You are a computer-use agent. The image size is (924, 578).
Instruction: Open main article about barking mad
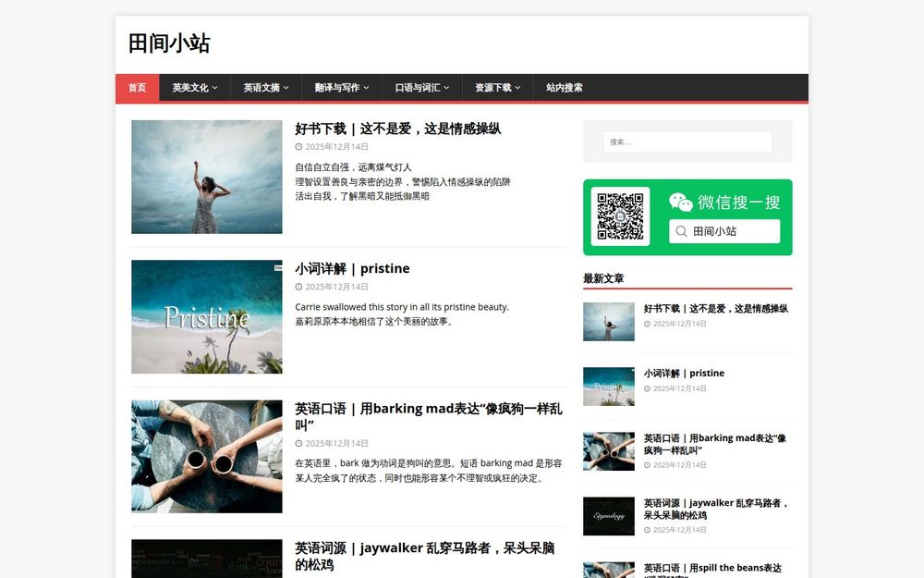(x=429, y=416)
